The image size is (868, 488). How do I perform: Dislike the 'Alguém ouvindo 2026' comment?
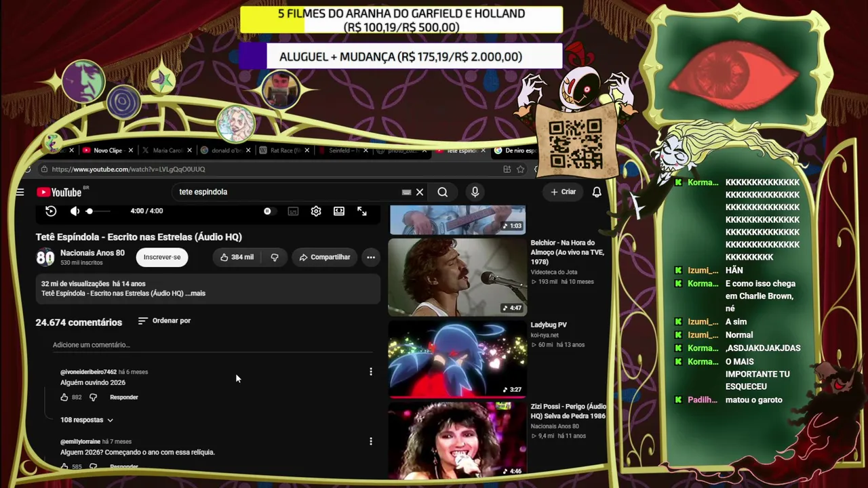(93, 397)
